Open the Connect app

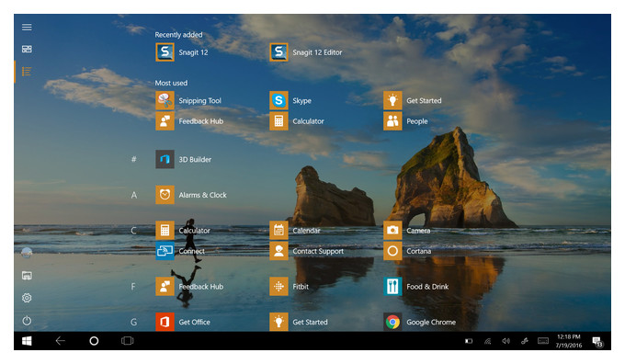(x=180, y=251)
